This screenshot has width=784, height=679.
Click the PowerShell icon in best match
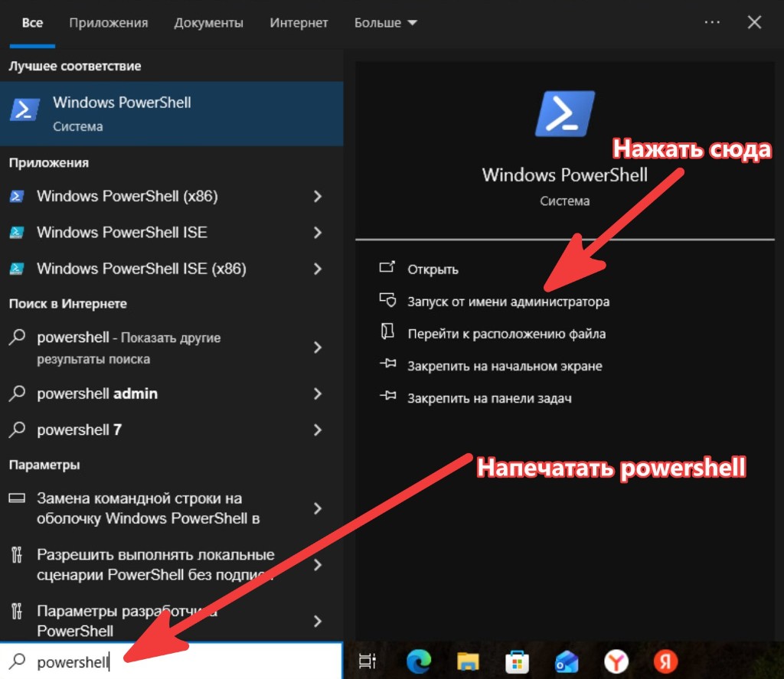24,110
